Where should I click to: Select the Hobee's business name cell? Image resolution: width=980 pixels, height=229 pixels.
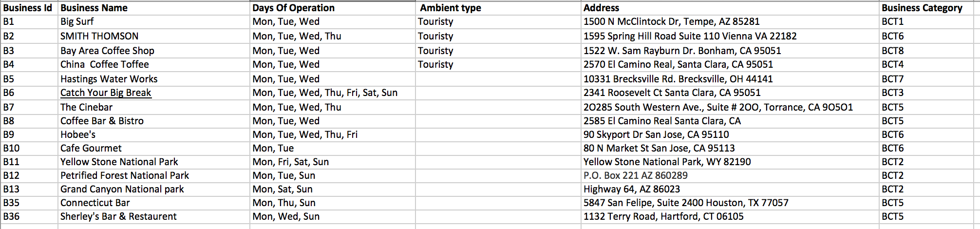[x=153, y=134]
